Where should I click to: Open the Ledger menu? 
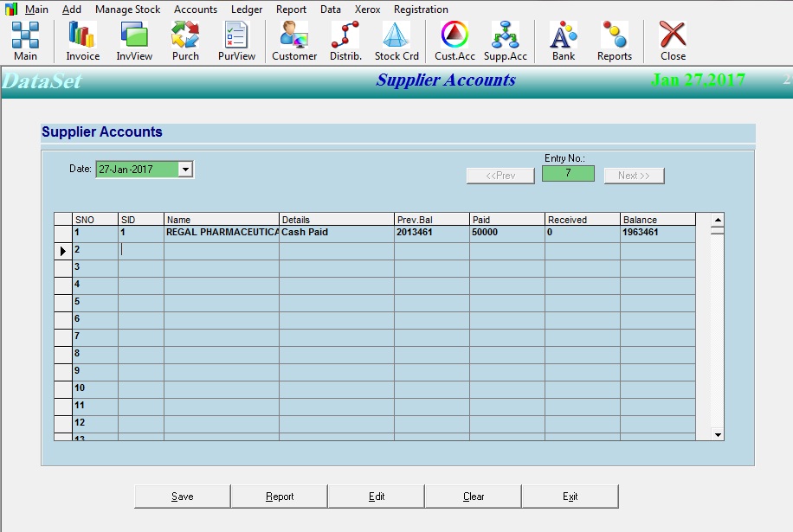[247, 10]
